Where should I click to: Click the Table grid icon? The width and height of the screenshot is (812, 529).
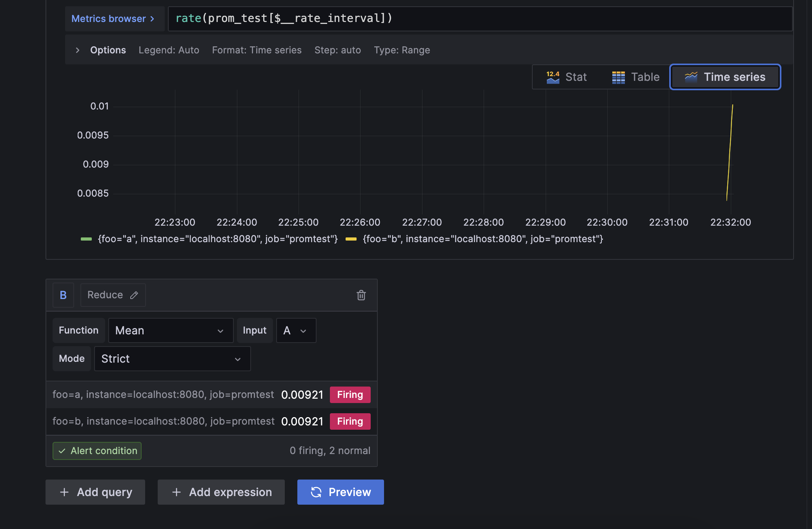point(618,77)
